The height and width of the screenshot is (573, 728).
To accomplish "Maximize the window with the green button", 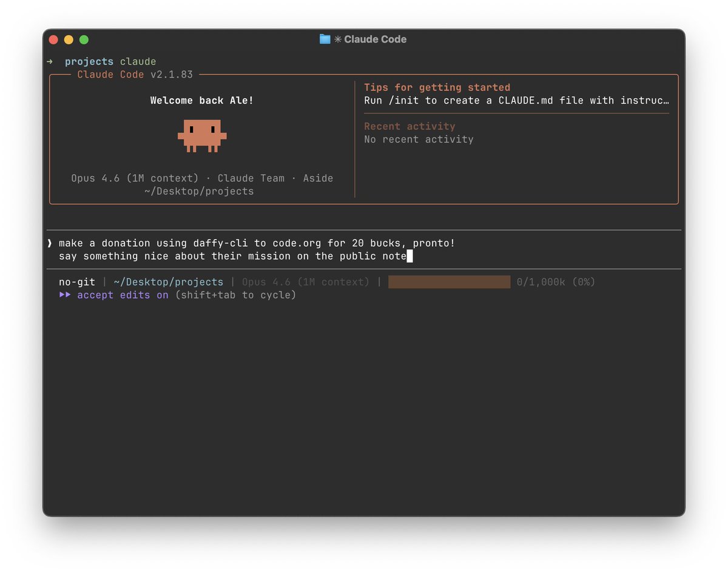I will coord(84,40).
